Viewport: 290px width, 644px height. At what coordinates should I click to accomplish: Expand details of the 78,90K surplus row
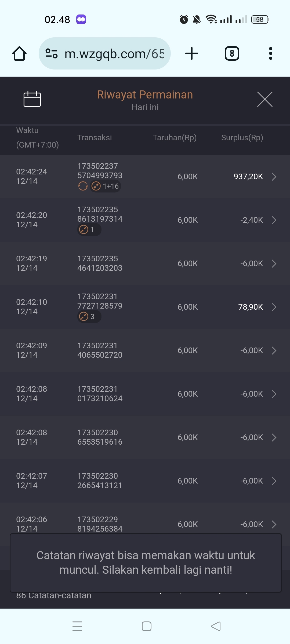(274, 307)
